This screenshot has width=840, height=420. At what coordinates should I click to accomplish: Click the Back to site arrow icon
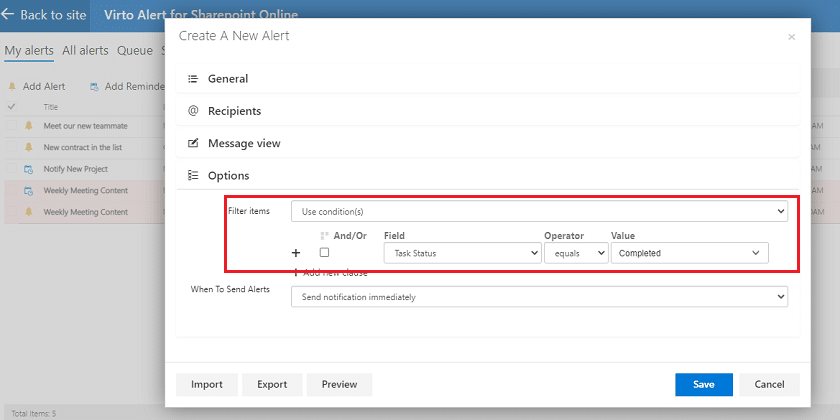point(8,14)
